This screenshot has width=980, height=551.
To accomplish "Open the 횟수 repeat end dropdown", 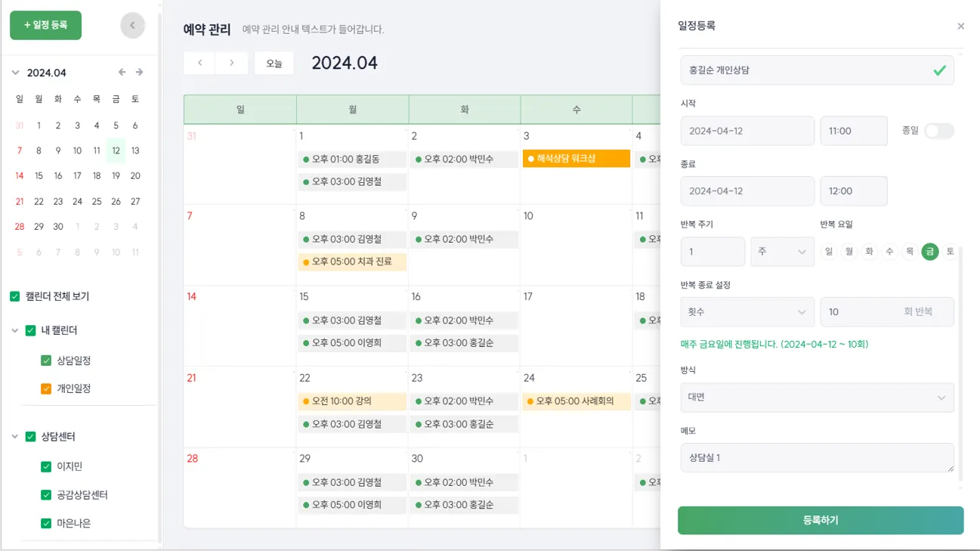I will coord(747,311).
